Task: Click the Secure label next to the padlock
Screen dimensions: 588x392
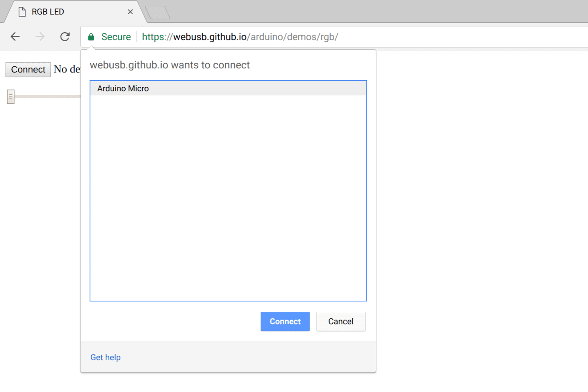Action: 116,37
